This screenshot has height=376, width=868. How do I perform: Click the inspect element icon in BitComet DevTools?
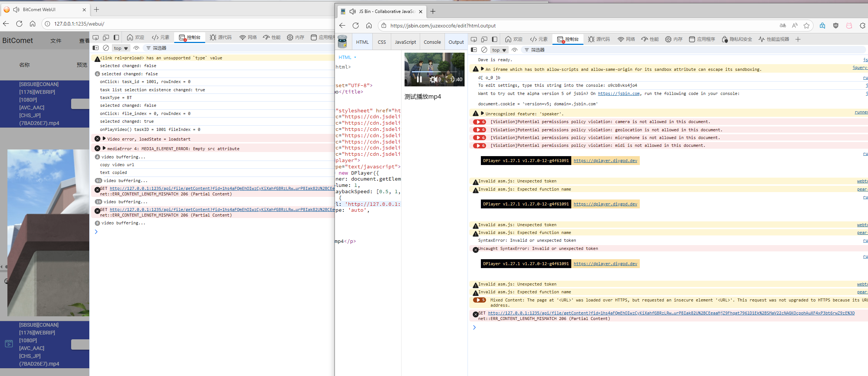(96, 37)
